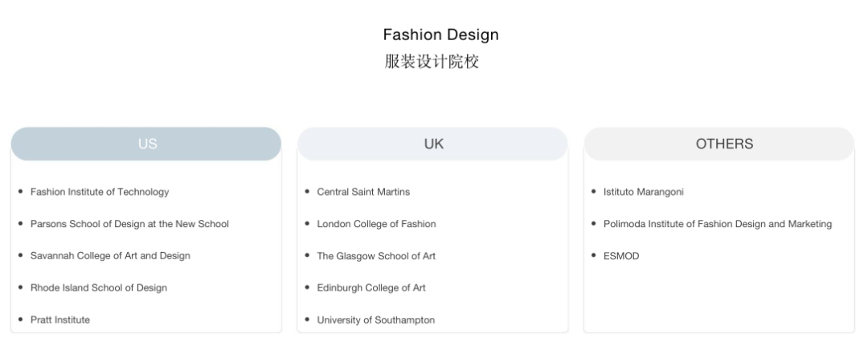This screenshot has height=362, width=868.
Task: Click Central Saint Martins
Action: point(363,192)
